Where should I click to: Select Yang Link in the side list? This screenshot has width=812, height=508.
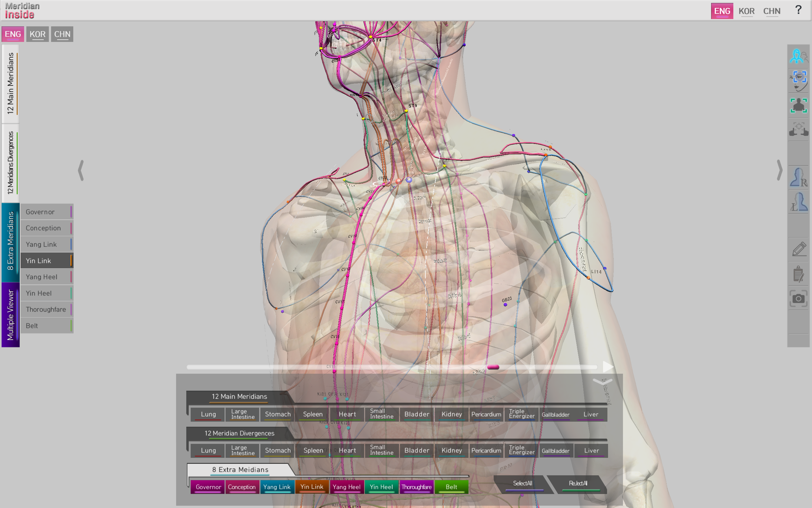pos(47,244)
